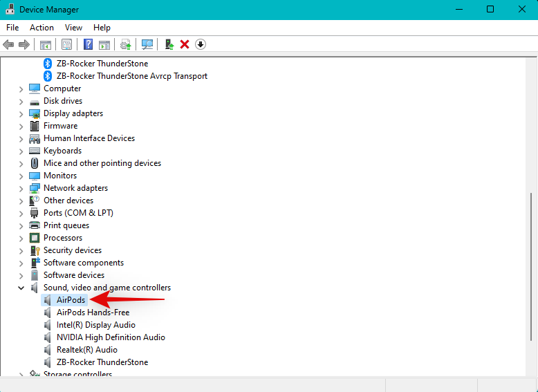The height and width of the screenshot is (392, 538).
Task: Expand the Software devices node
Action: (21, 276)
